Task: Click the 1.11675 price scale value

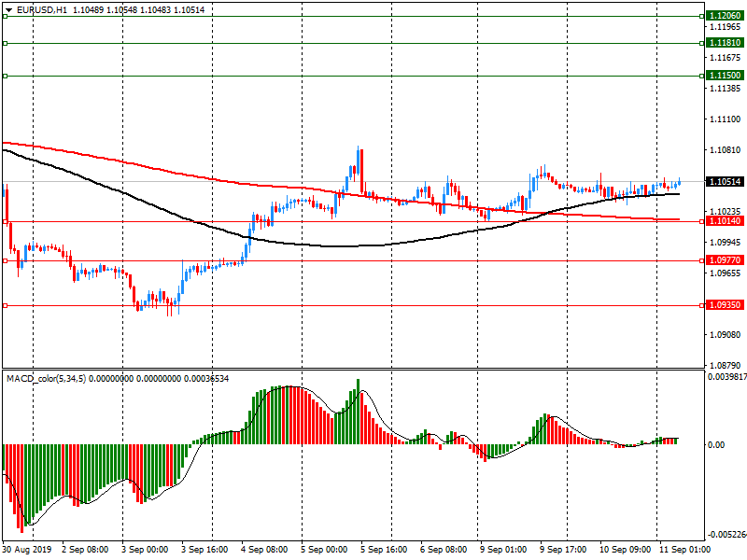Action: [726, 58]
